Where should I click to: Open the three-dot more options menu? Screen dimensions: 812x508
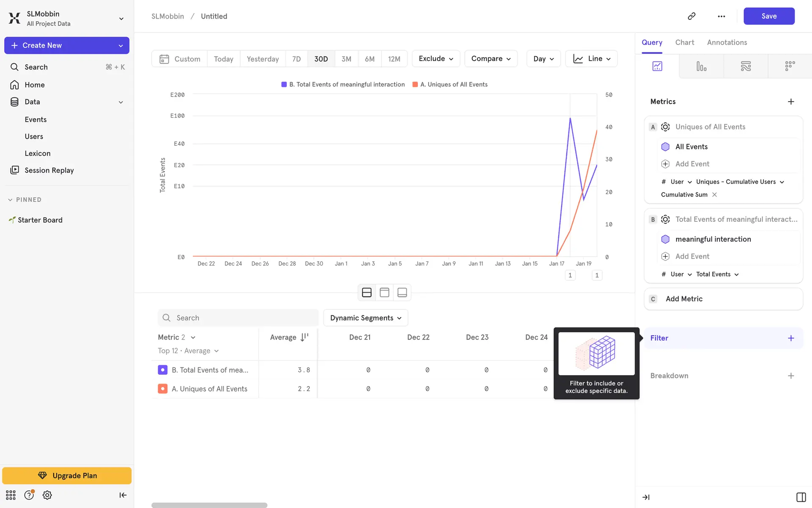click(x=721, y=16)
